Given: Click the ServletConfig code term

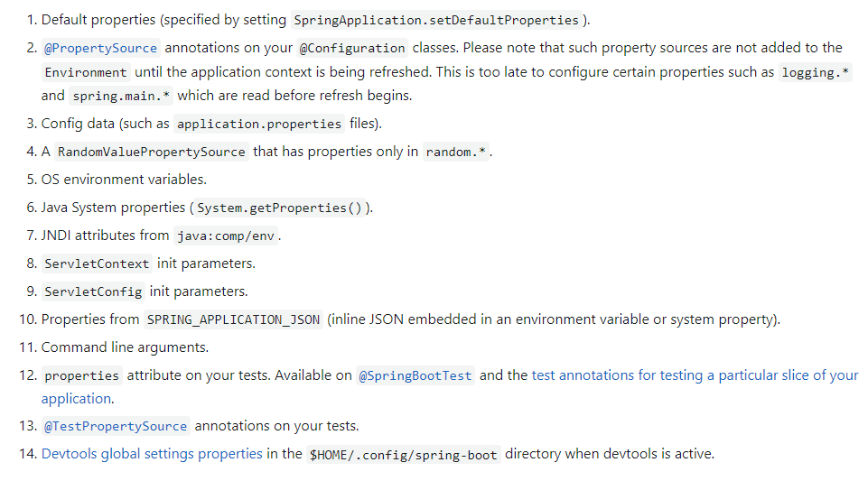Looking at the screenshot, I should (x=93, y=292).
